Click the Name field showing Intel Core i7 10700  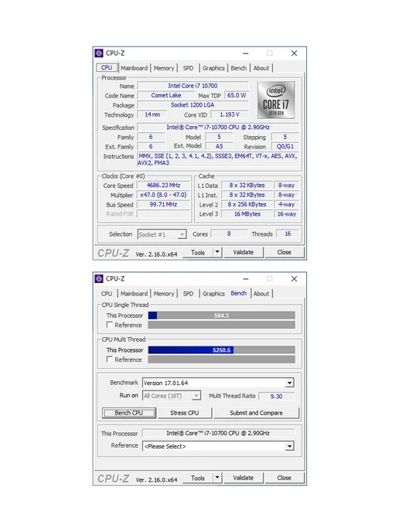point(193,86)
